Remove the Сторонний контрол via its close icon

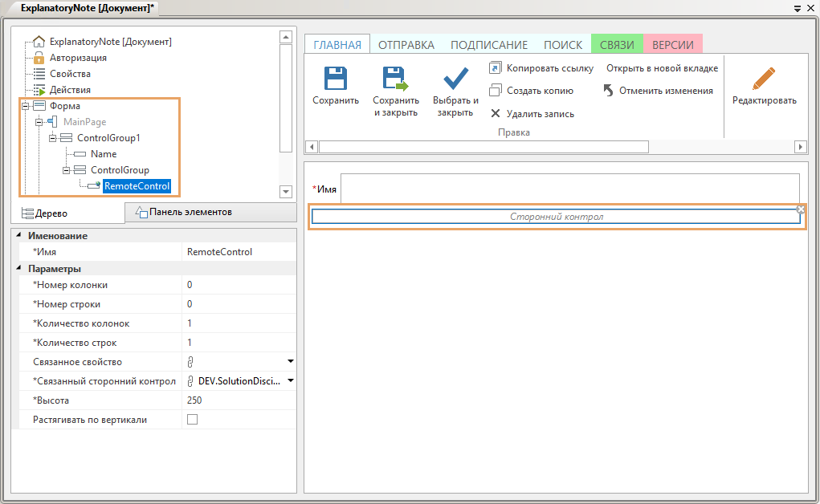(x=800, y=209)
